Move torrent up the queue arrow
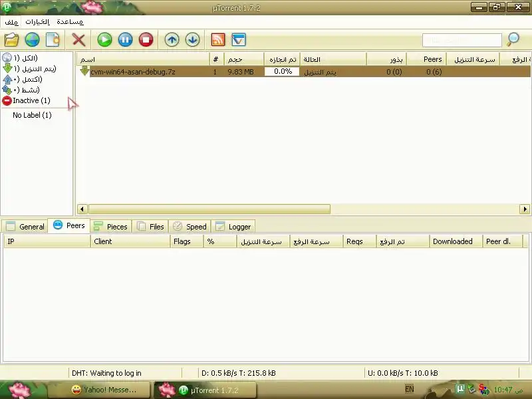 172,40
